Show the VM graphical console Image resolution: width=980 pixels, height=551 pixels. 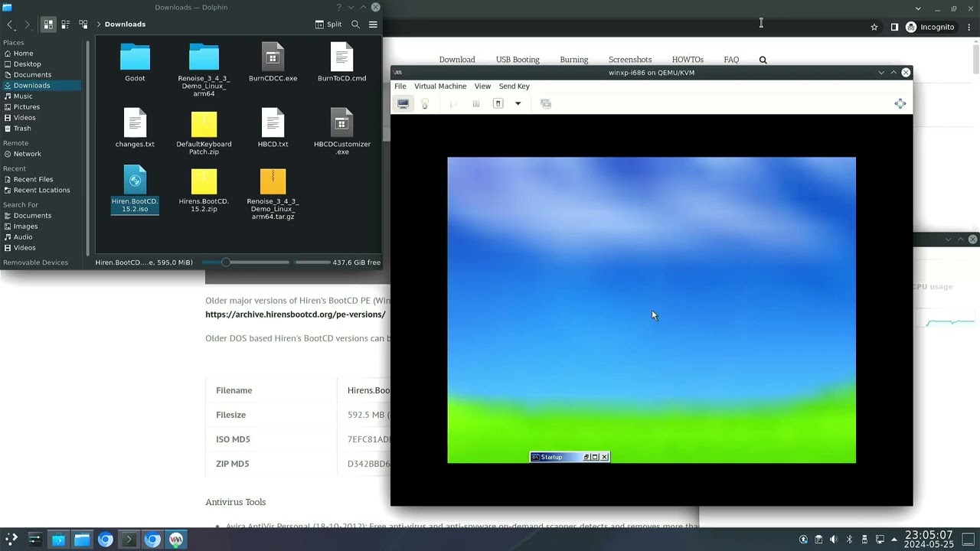[403, 103]
